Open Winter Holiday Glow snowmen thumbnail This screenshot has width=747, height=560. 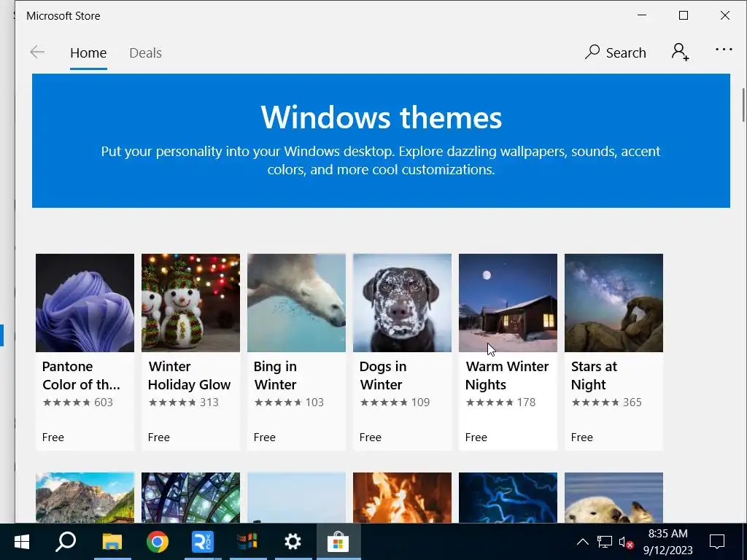190,303
